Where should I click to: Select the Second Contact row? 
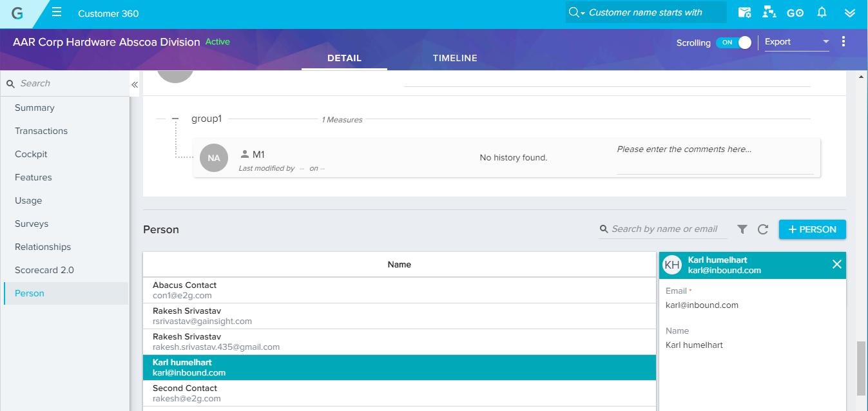pos(400,393)
